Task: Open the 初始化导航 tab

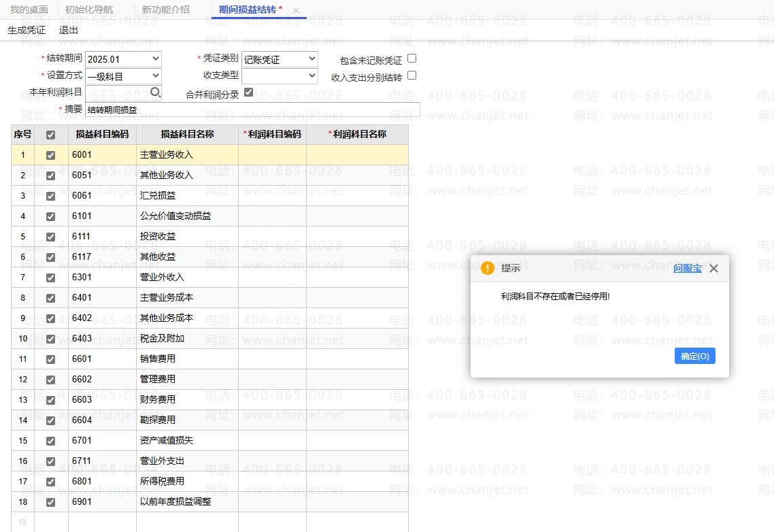Action: [x=89, y=10]
